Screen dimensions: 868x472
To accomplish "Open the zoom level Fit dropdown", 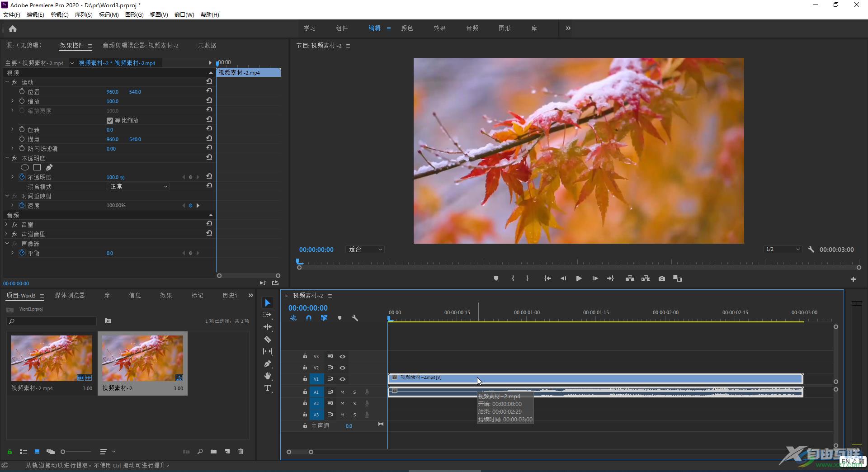I will pos(365,250).
